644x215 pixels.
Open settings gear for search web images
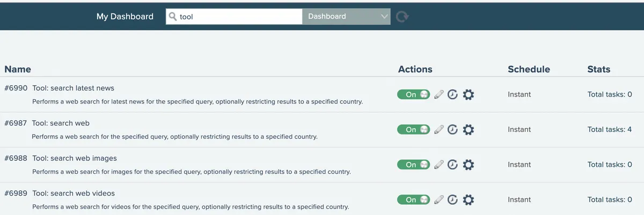[469, 165]
